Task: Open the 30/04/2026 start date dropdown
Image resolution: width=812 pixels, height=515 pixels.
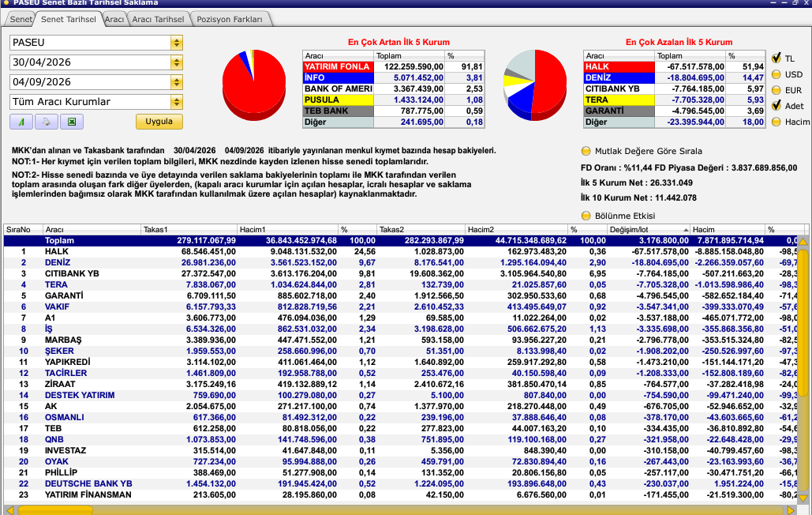Action: [x=177, y=62]
